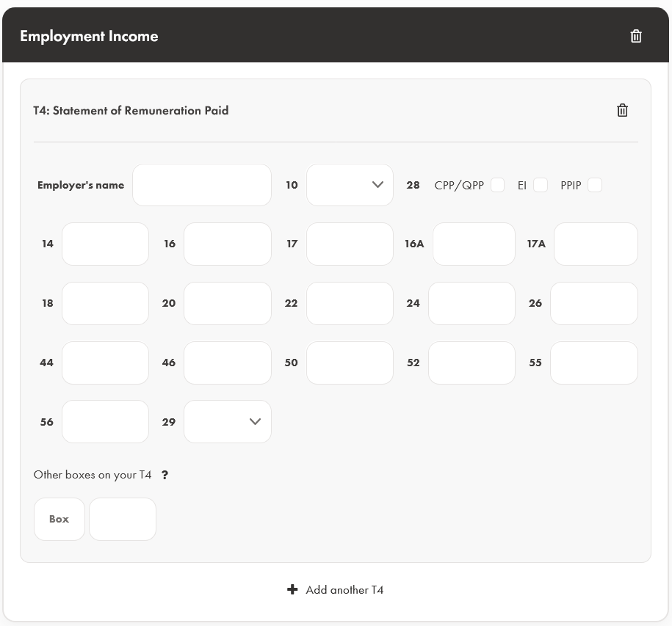
Task: Enable the PPIP exempt checkbox
Action: [595, 185]
